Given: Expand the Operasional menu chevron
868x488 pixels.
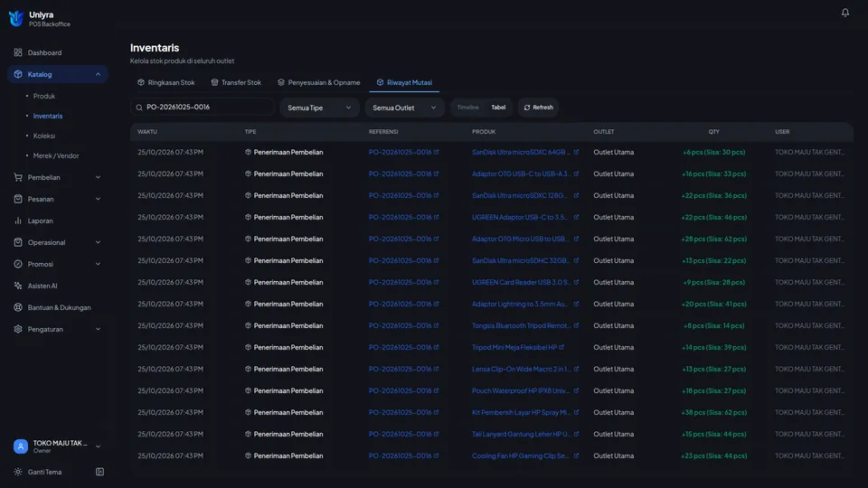Looking at the screenshot, I should [x=98, y=242].
